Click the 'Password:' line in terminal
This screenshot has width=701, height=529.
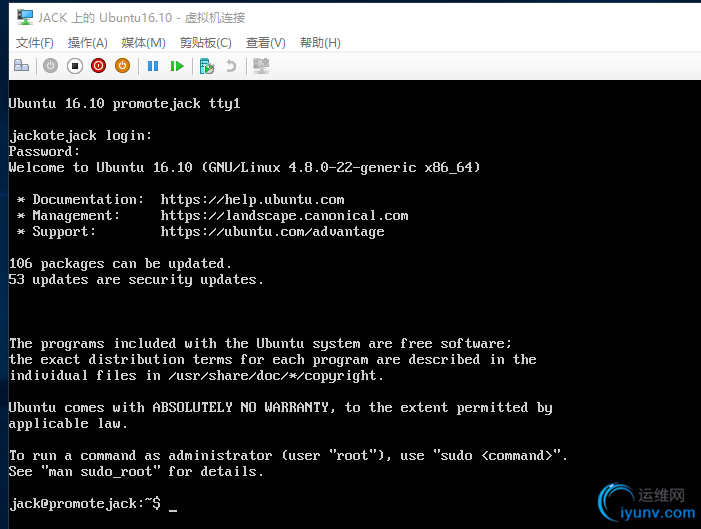coord(44,152)
